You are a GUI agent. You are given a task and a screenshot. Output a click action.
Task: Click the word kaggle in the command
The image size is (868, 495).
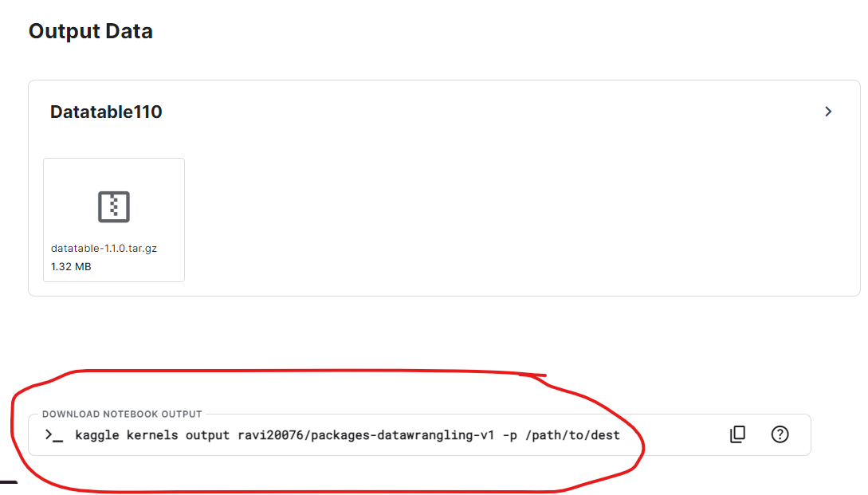97,435
